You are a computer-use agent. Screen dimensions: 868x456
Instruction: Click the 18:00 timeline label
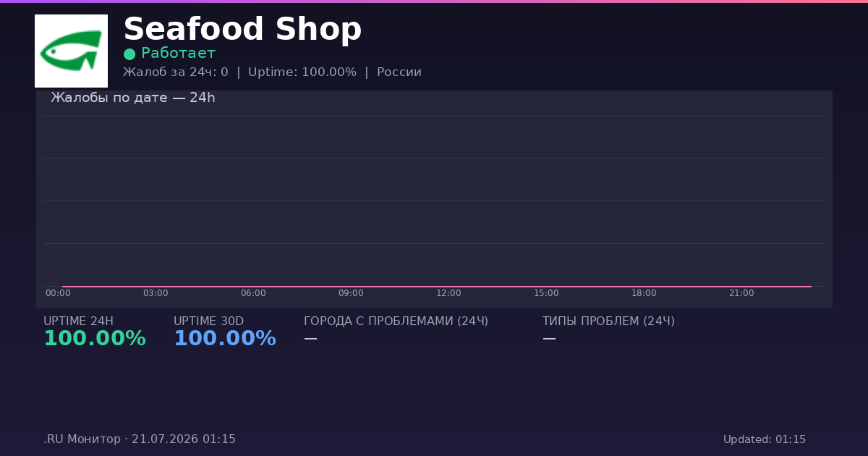coord(644,293)
